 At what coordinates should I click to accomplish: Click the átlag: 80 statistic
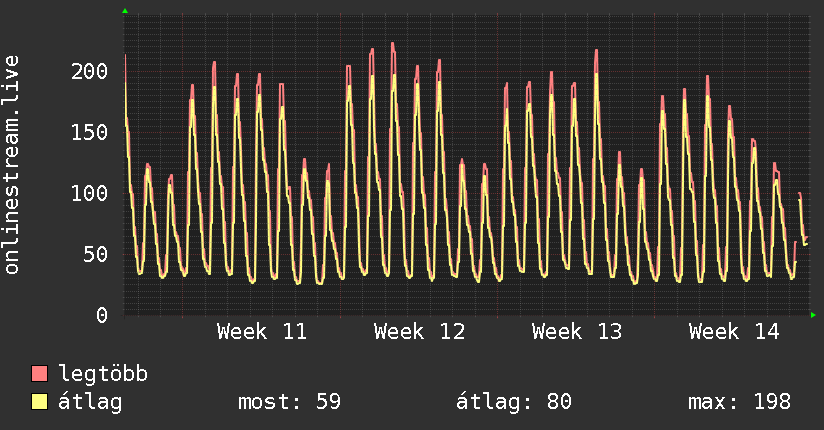pyautogui.click(x=513, y=402)
